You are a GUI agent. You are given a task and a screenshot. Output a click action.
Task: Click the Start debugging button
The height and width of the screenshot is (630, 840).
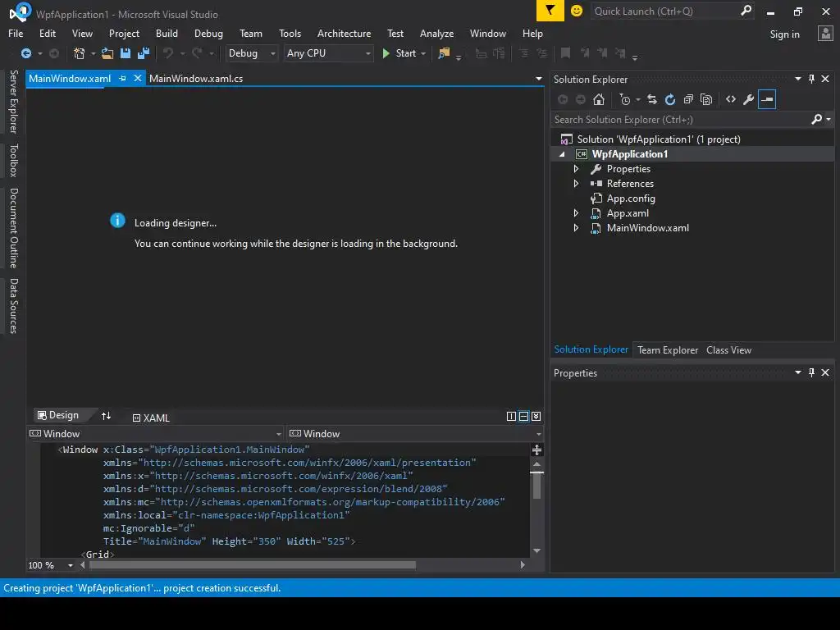[399, 53]
